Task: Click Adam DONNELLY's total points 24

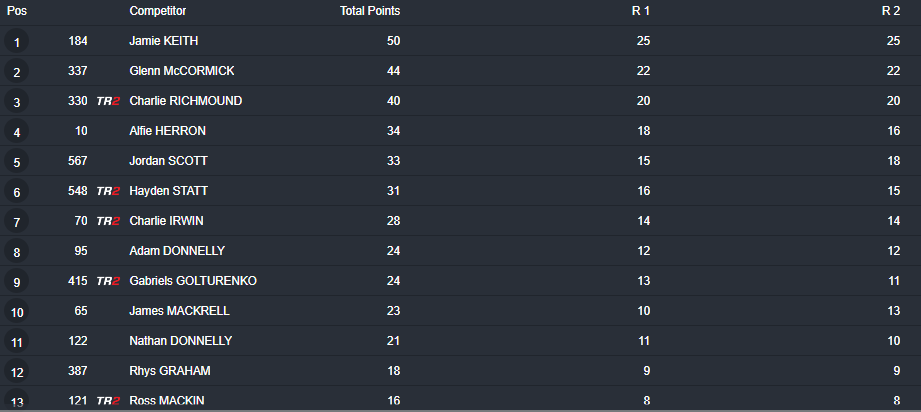Action: click(394, 251)
